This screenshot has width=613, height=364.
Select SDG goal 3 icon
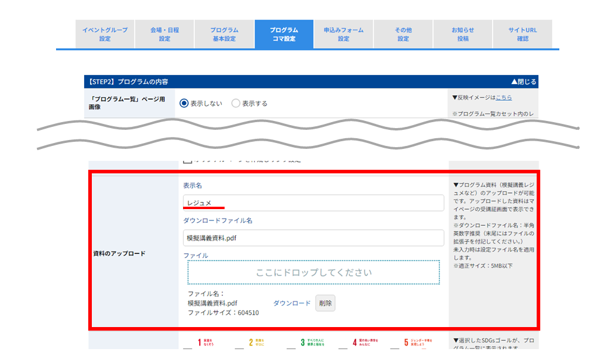(x=312, y=343)
